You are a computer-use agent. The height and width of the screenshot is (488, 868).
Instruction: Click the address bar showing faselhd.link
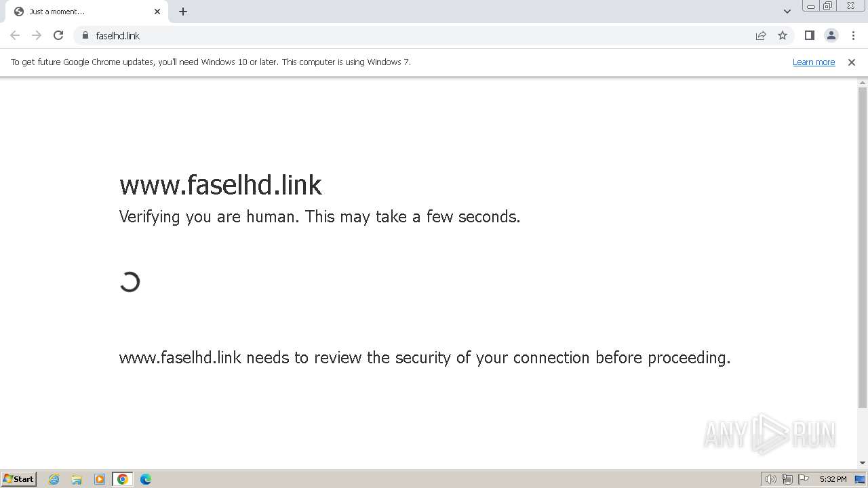coord(407,35)
